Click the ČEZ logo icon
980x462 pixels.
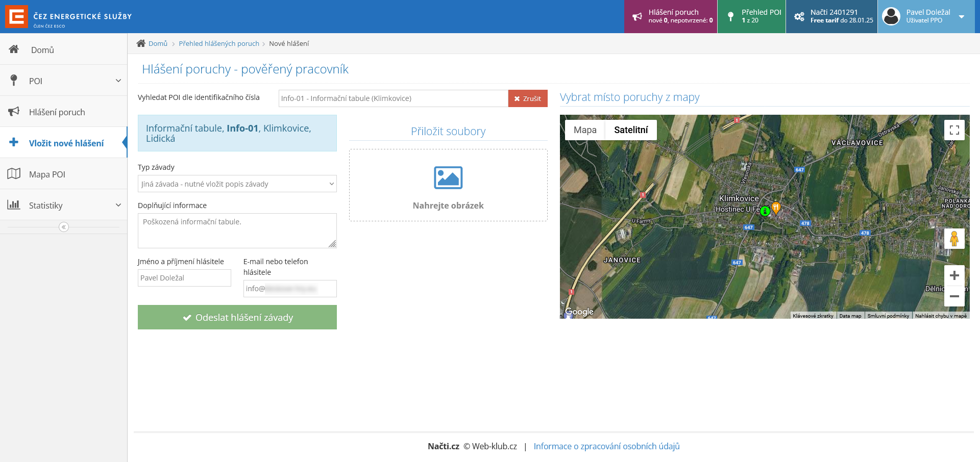tap(16, 16)
